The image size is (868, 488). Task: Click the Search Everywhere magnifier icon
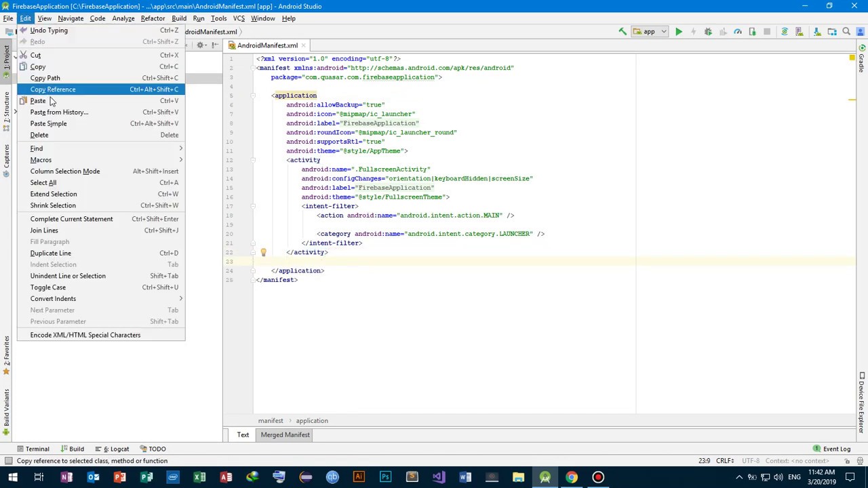tap(846, 31)
